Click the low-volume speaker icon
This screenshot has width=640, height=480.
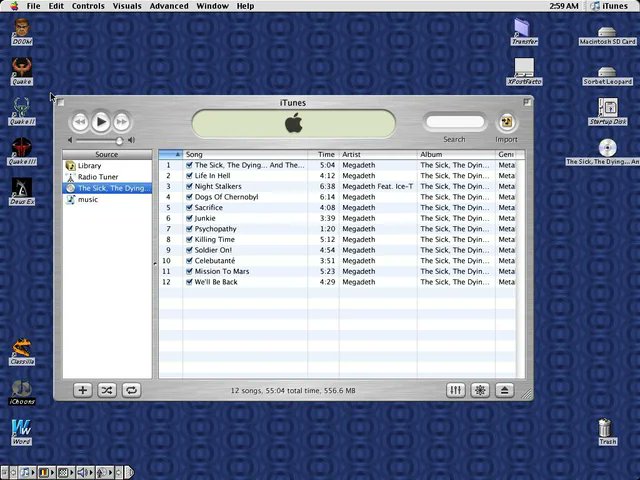pyautogui.click(x=70, y=140)
